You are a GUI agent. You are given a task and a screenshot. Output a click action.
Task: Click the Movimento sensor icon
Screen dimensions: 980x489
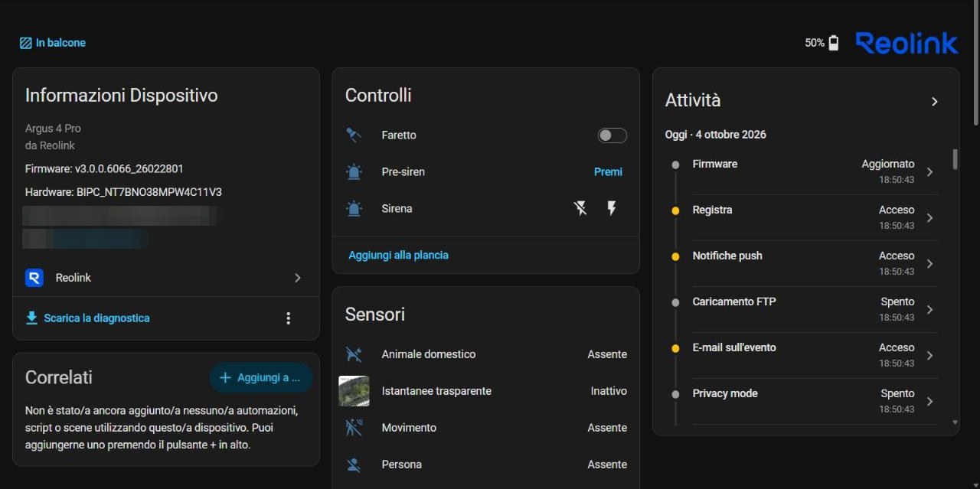(x=353, y=428)
